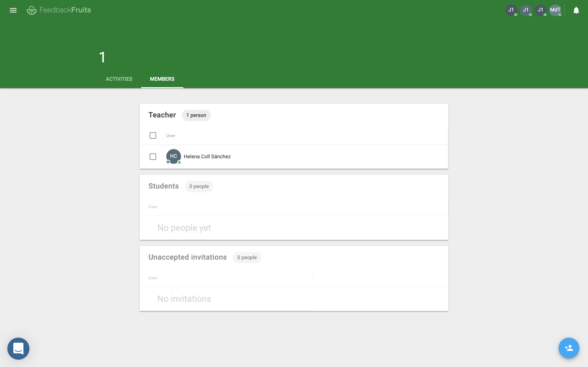Click the course title '1'

pyautogui.click(x=102, y=57)
